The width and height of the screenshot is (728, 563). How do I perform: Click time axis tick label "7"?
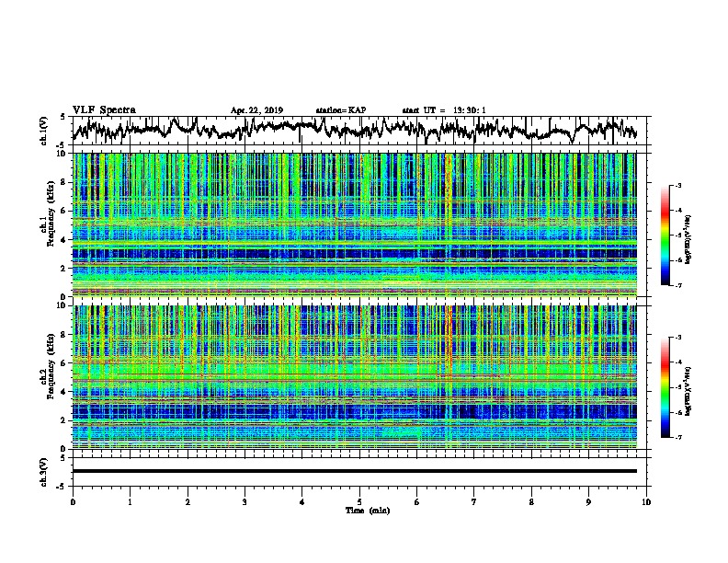474,502
